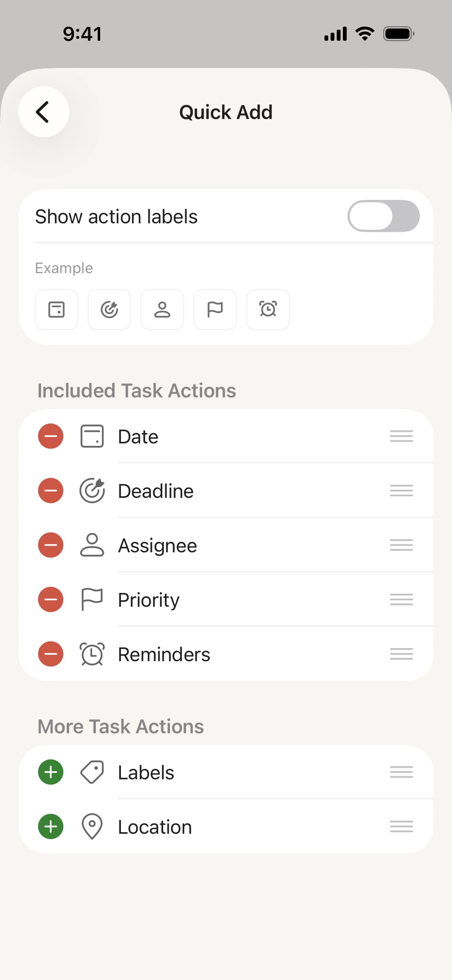Select the Location row label
Viewport: 452px width, 980px height.
pos(155,827)
